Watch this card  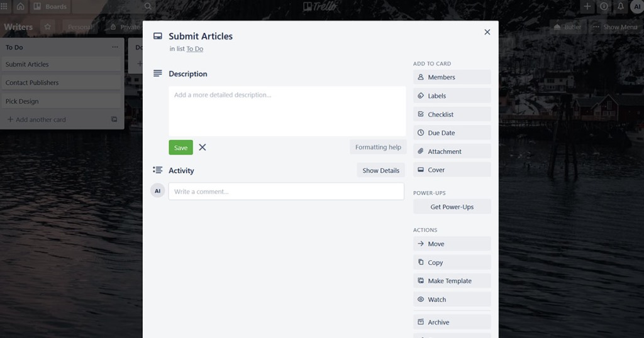pyautogui.click(x=452, y=300)
